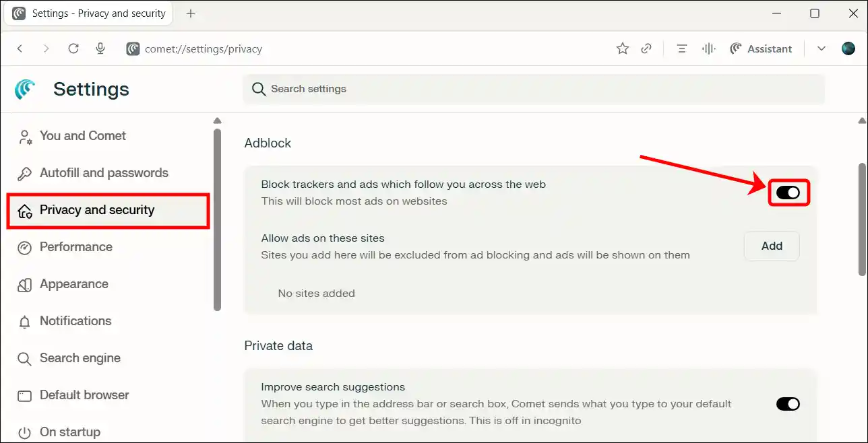Reload the page with refresh icon
The width and height of the screenshot is (868, 443).
tap(73, 48)
